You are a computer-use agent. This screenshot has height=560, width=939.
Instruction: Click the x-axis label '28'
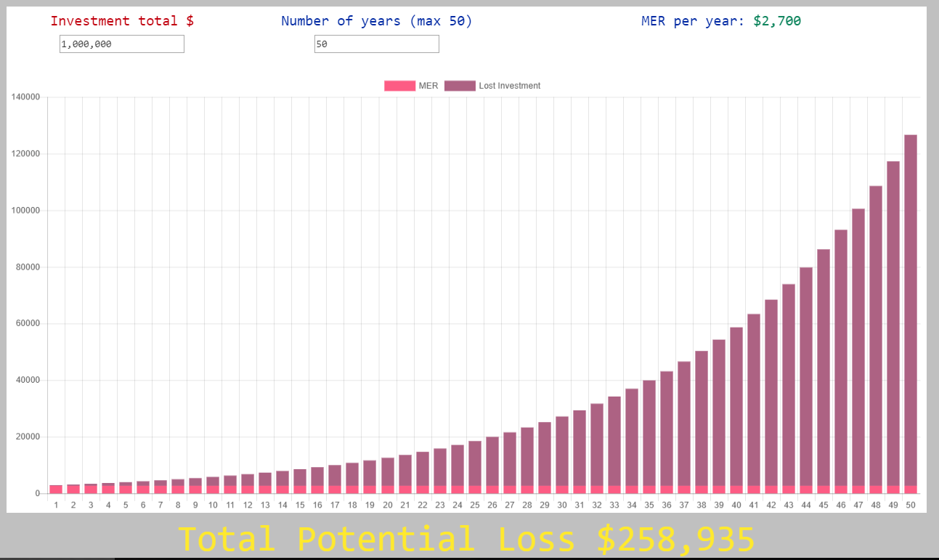coord(527,505)
